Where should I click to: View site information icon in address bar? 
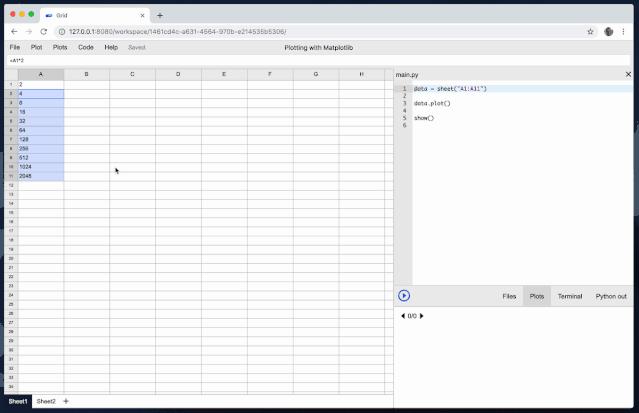(x=62, y=31)
